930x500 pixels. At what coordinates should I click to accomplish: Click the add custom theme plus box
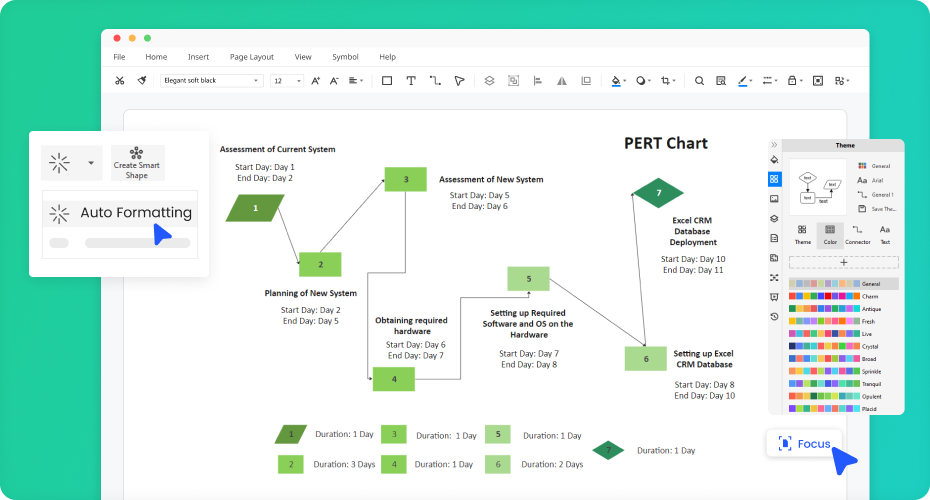coord(843,262)
